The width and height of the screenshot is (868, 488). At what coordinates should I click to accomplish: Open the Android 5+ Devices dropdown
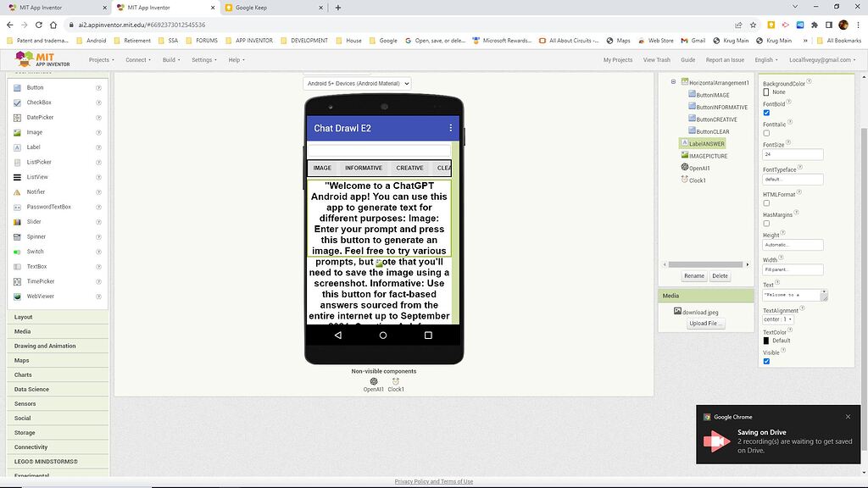tap(356, 83)
